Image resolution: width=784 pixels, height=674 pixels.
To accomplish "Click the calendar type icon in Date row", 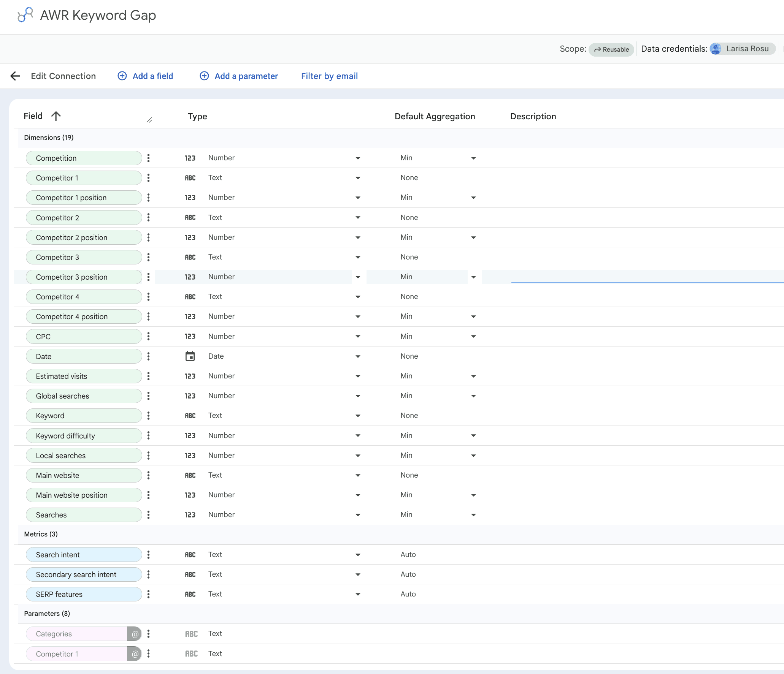I will [190, 356].
